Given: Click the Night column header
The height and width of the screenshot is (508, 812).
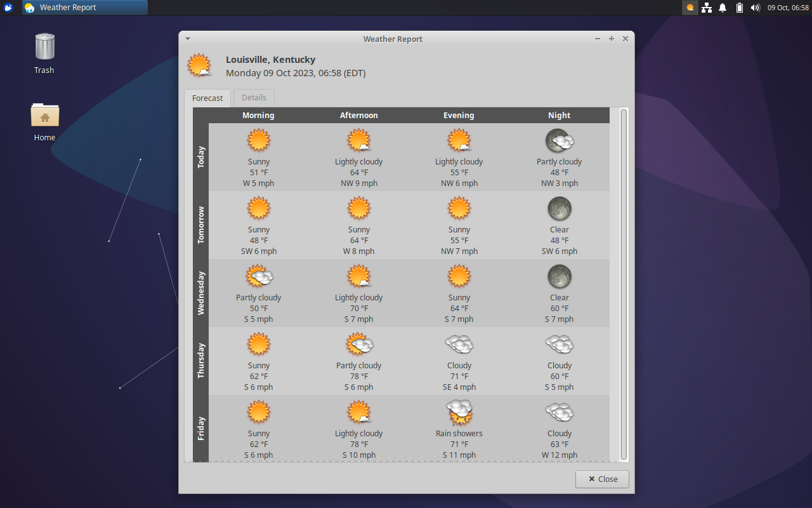Looking at the screenshot, I should (x=560, y=116).
